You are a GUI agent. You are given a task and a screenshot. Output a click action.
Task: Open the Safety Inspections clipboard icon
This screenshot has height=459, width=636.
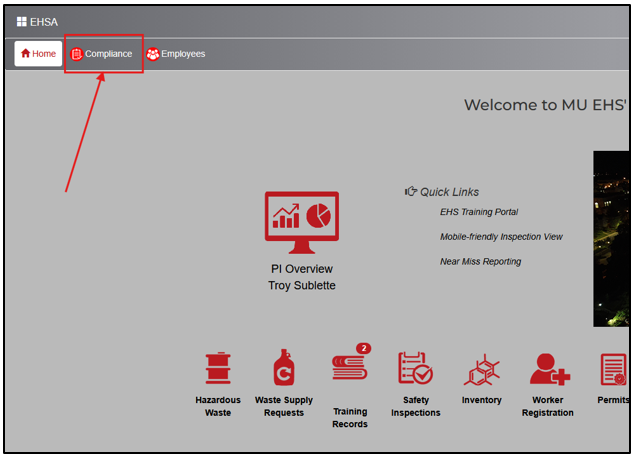coord(415,369)
